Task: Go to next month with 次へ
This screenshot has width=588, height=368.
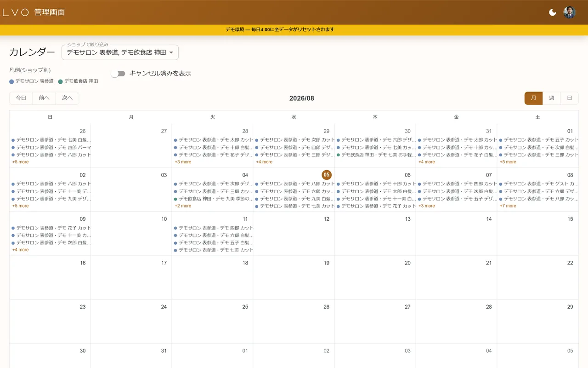Action: 68,98
